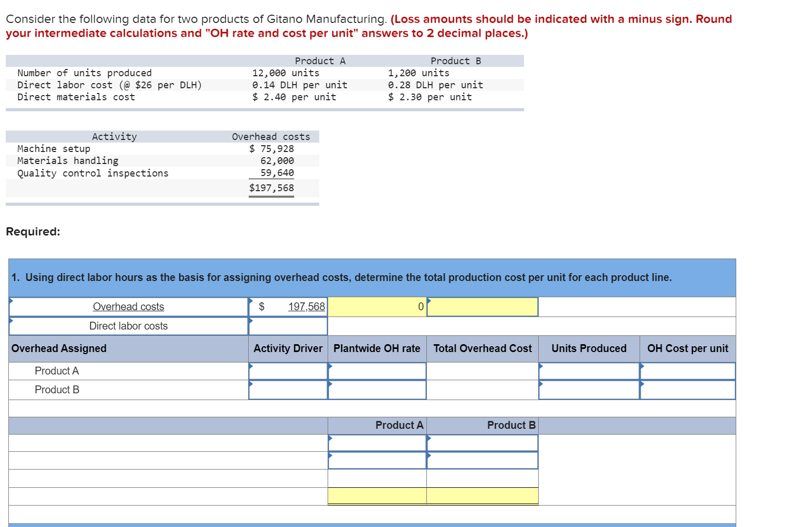Image resolution: width=812 pixels, height=527 pixels.
Task: Click the OH Cost per unit cell for Product B
Action: 687,390
